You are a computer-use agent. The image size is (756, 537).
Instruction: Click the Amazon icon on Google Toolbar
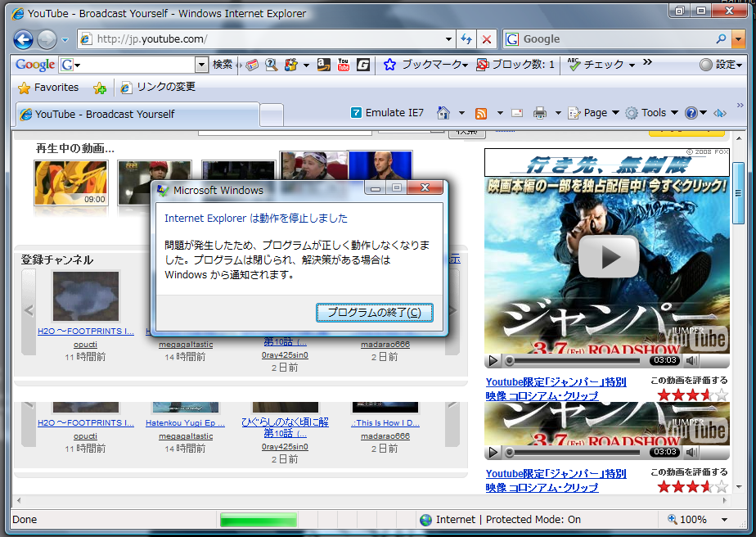(324, 64)
